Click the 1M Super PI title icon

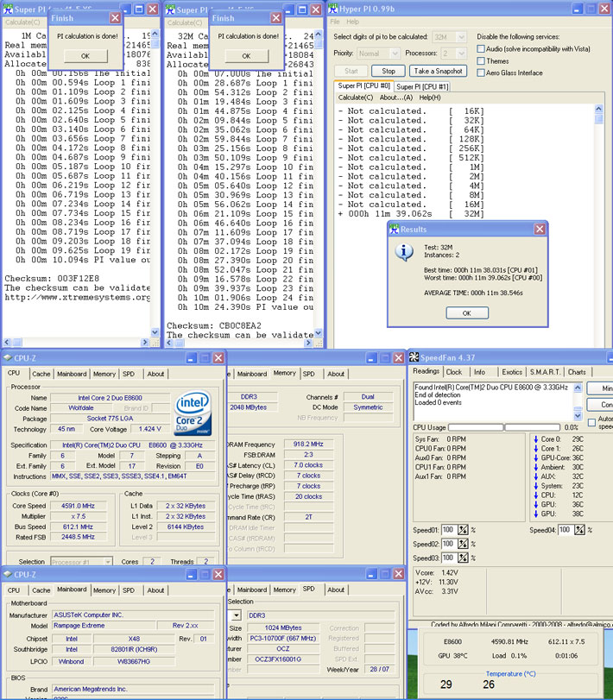[8, 9]
